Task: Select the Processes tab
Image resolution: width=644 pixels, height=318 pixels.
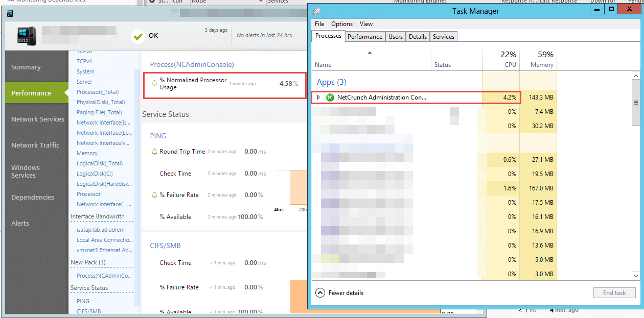Action: 328,36
